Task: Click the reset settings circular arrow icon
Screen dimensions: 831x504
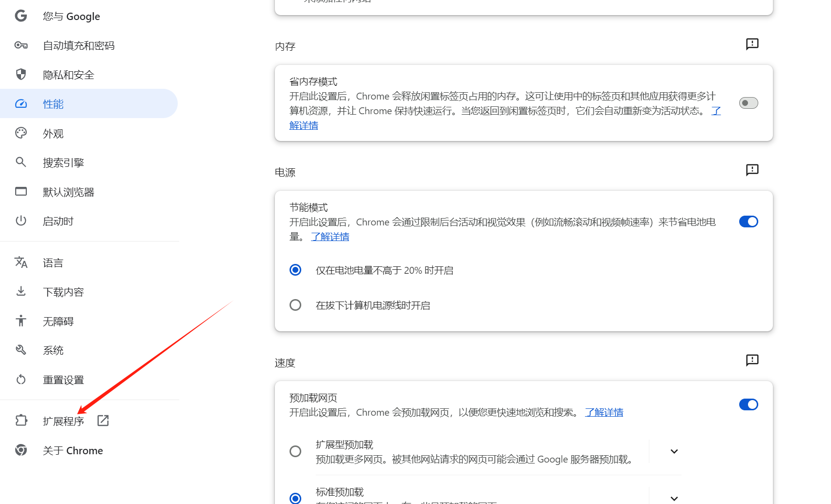Action: pos(21,379)
